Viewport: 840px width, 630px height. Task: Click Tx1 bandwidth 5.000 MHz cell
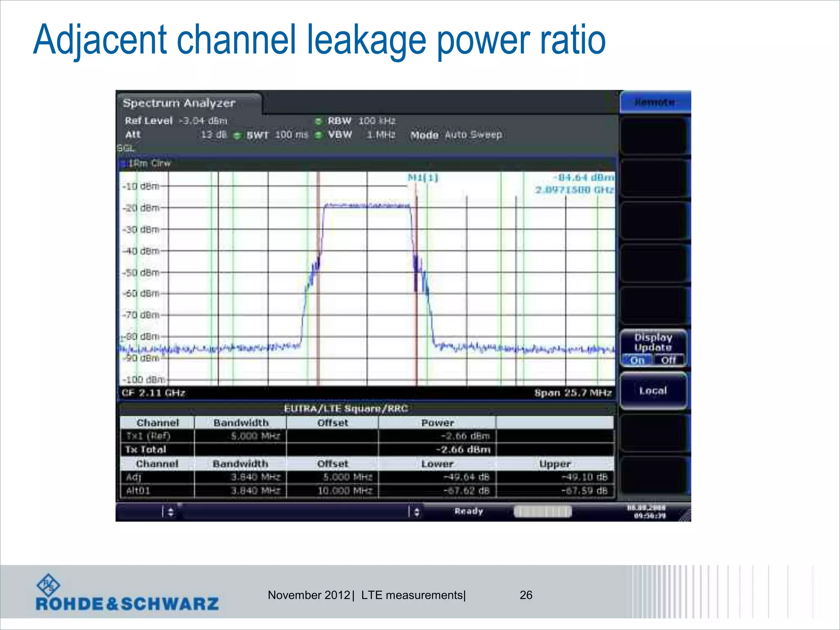[240, 436]
